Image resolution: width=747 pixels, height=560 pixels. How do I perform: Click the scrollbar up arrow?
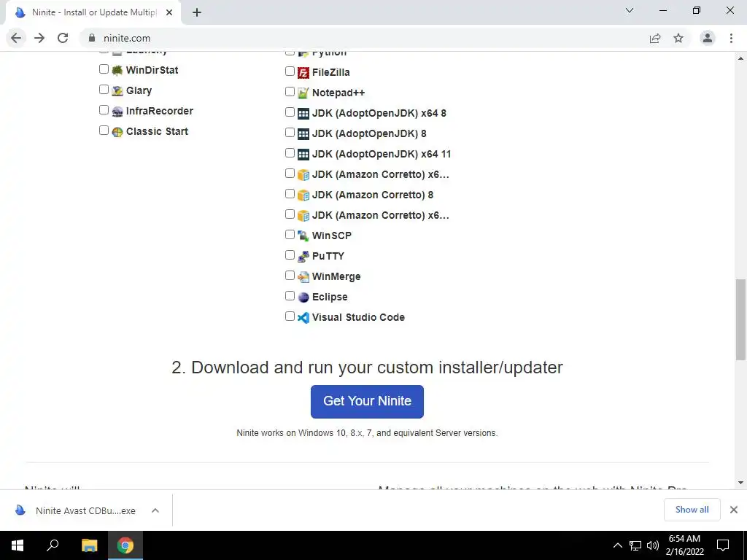click(x=740, y=58)
